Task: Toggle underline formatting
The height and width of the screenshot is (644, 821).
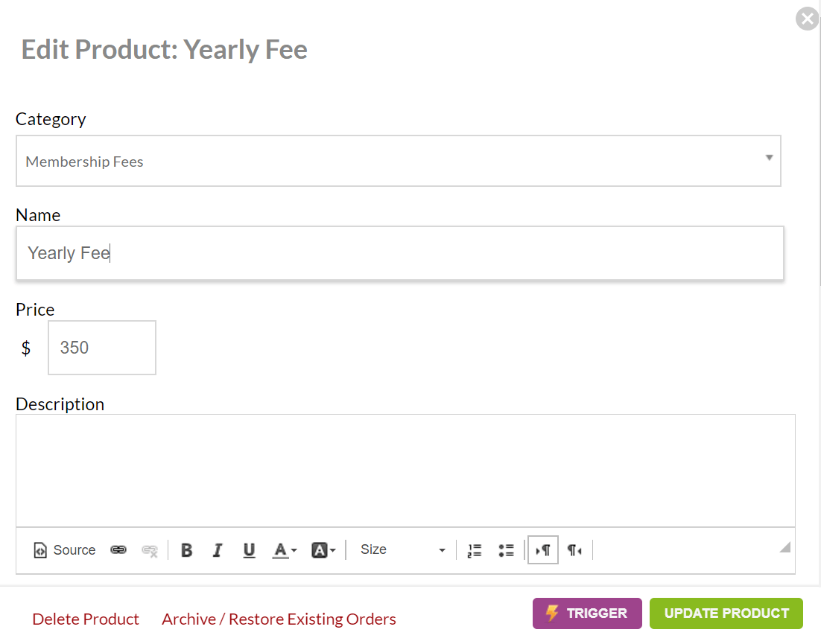Action: point(249,550)
